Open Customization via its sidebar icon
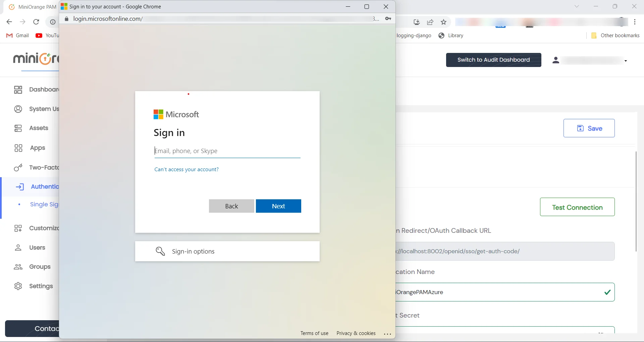The width and height of the screenshot is (644, 342). tap(18, 228)
